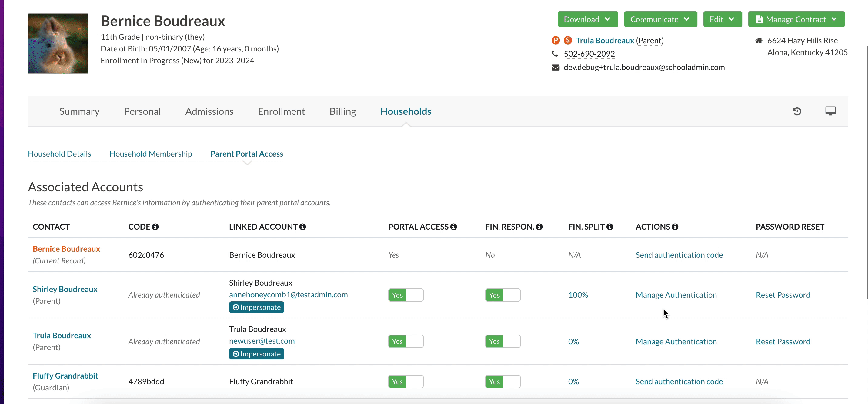Toggle Fluffy Grandrabbit's portal access switch
Image resolution: width=868 pixels, height=404 pixels.
point(406,382)
